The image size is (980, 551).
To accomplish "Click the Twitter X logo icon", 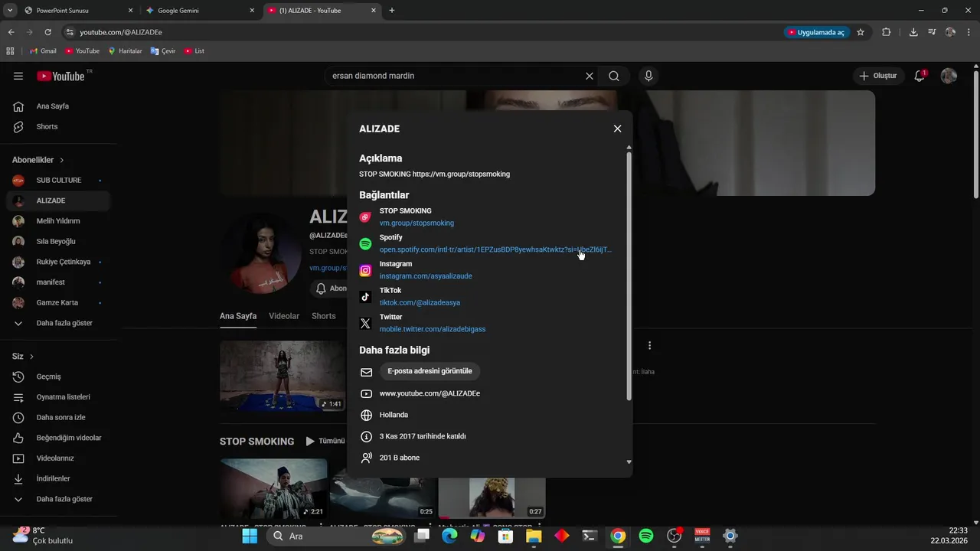I will point(365,324).
